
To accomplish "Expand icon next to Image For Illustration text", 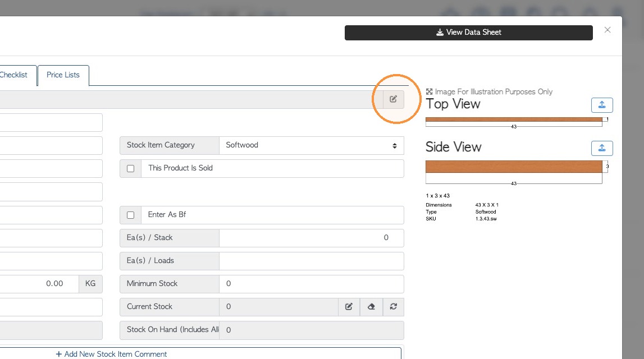I will (x=429, y=91).
